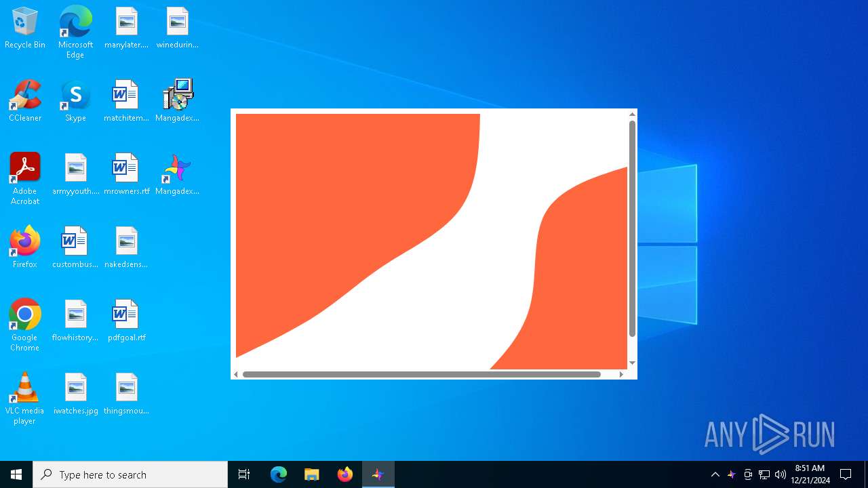
Task: Open Edge from the taskbar
Action: [x=279, y=474]
